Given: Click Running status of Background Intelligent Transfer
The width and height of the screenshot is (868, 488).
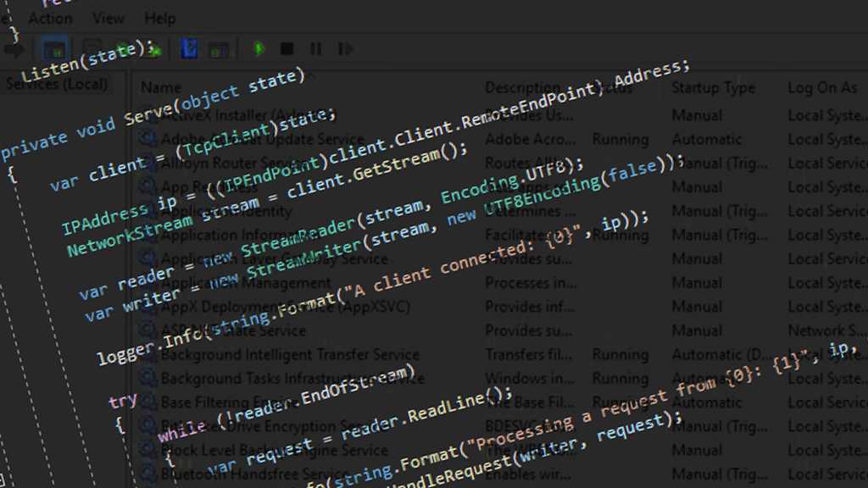Looking at the screenshot, I should [x=620, y=355].
